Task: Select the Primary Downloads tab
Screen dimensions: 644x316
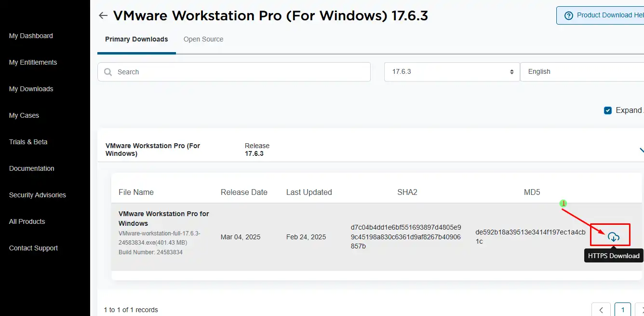Action: point(136,40)
